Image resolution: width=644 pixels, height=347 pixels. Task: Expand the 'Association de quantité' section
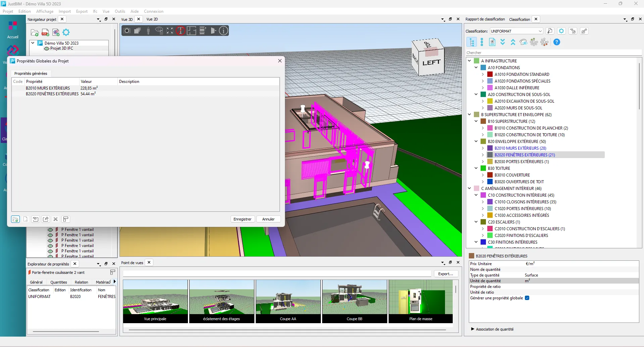pyautogui.click(x=473, y=329)
